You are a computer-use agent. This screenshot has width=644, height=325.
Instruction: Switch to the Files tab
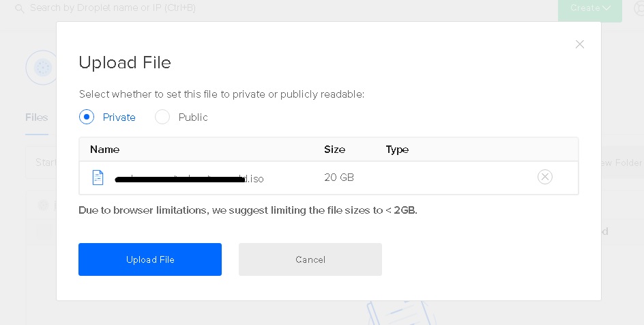(x=37, y=117)
